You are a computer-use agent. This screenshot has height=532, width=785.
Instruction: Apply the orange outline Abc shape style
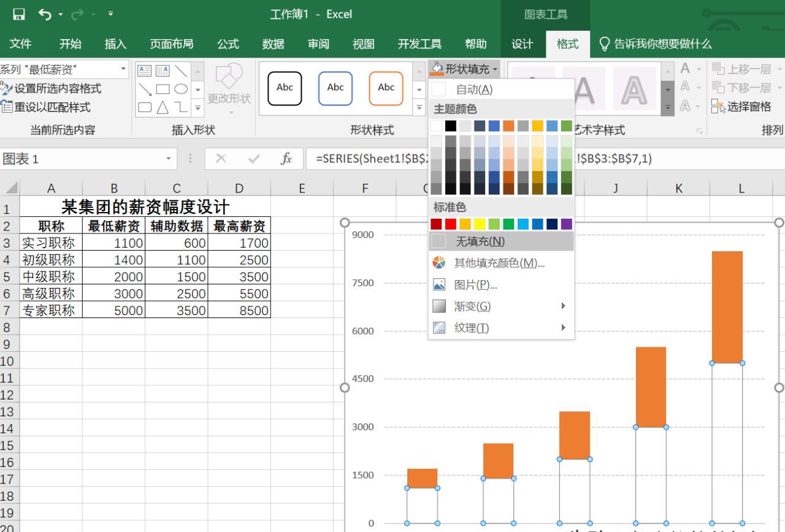click(386, 88)
